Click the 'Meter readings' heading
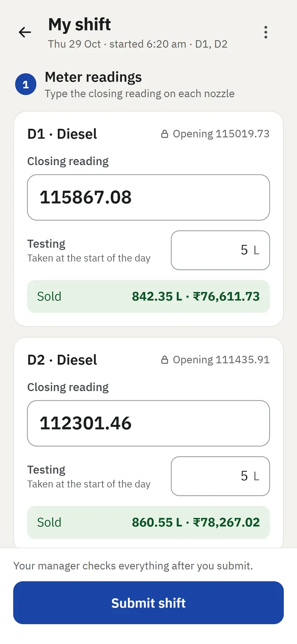 (93, 77)
